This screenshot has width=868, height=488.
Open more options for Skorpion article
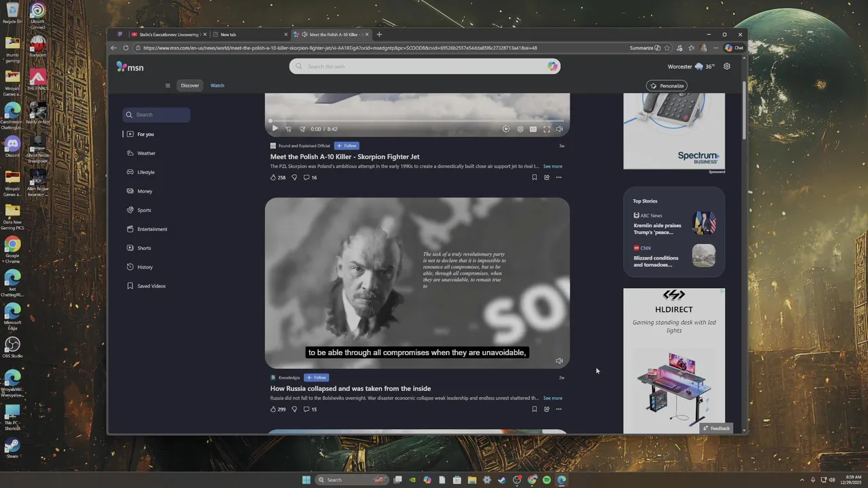coord(559,178)
